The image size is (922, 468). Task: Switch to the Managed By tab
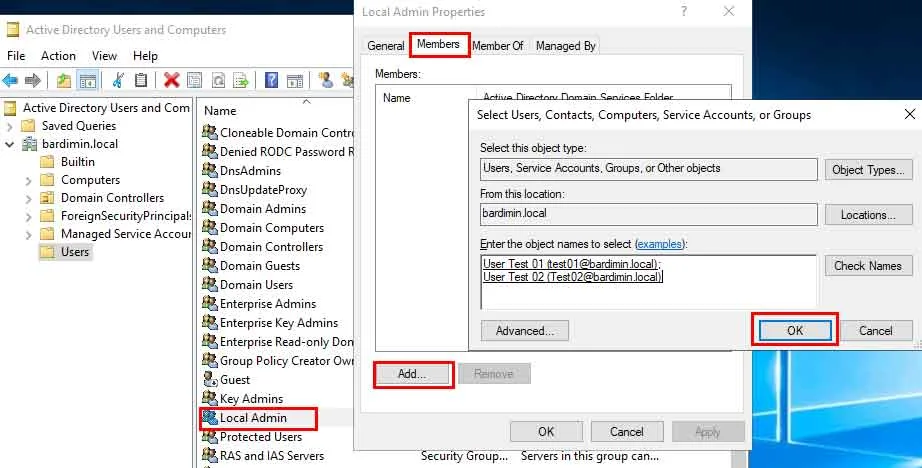tap(566, 46)
